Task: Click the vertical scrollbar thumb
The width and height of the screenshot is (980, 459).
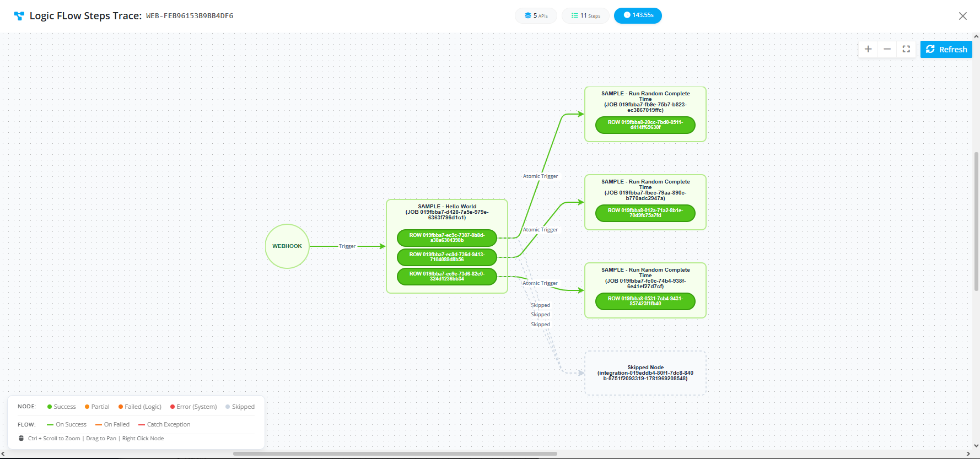Action: 976,221
